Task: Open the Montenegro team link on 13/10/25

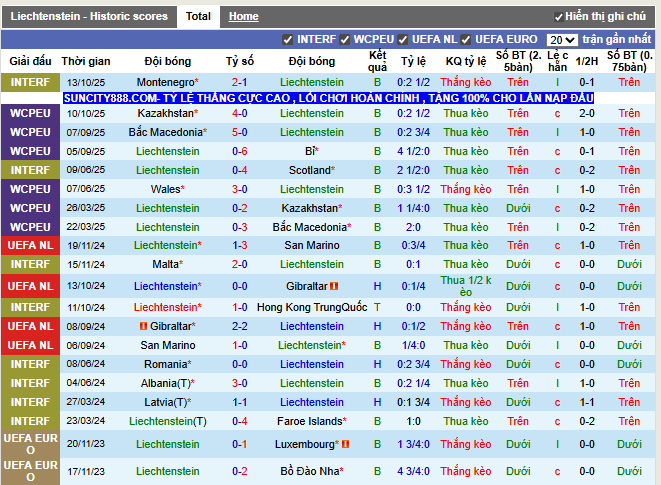Action: pyautogui.click(x=166, y=82)
